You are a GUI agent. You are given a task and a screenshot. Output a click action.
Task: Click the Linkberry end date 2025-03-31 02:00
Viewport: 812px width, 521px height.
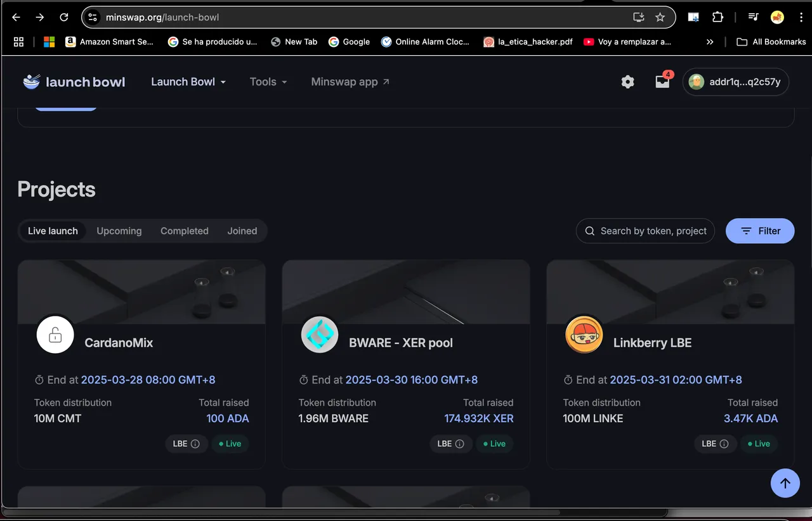point(676,380)
